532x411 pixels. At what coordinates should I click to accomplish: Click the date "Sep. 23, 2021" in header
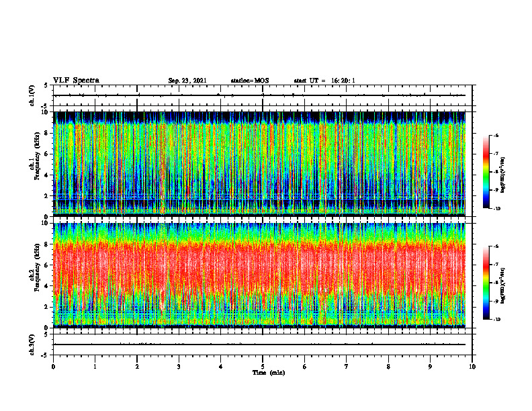(x=187, y=81)
